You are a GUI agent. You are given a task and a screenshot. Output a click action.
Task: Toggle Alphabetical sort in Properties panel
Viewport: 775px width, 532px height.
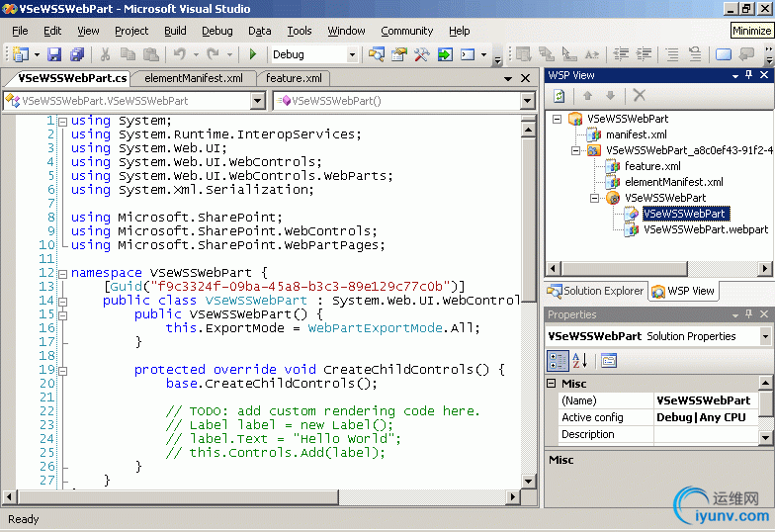(x=579, y=361)
